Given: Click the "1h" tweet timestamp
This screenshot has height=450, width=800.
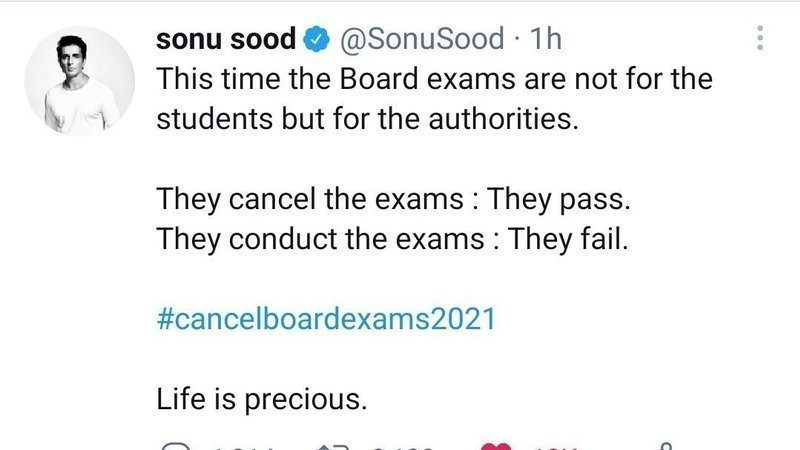Looking at the screenshot, I should pos(544,39).
